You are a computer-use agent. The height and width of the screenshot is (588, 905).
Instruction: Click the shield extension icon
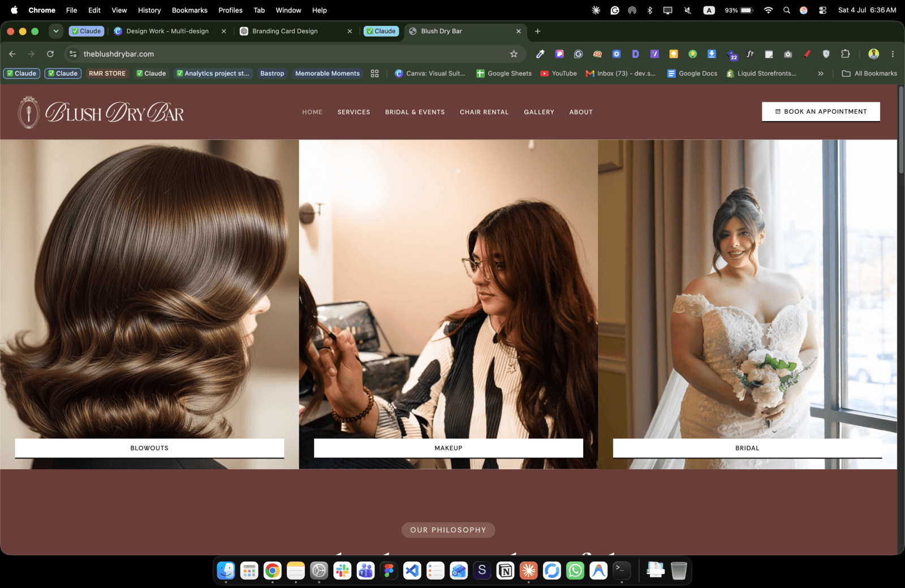click(x=826, y=54)
